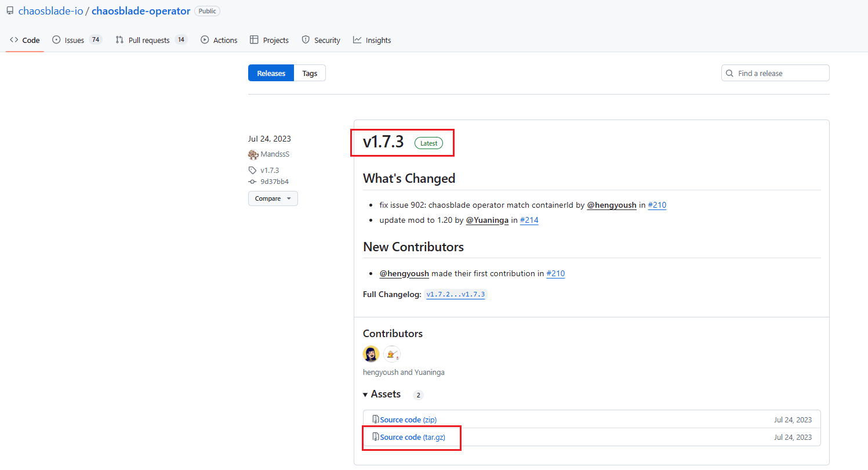Download Source code (tar.gz)

(x=412, y=437)
